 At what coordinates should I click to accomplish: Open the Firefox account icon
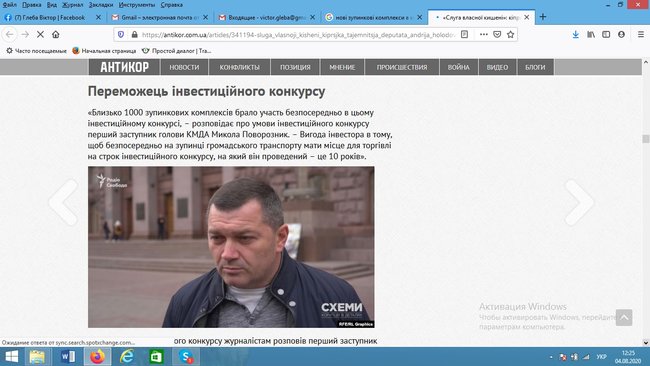[621, 34]
